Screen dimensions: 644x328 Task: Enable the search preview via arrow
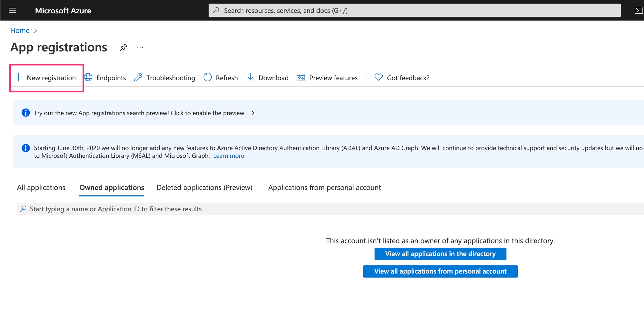pos(251,113)
